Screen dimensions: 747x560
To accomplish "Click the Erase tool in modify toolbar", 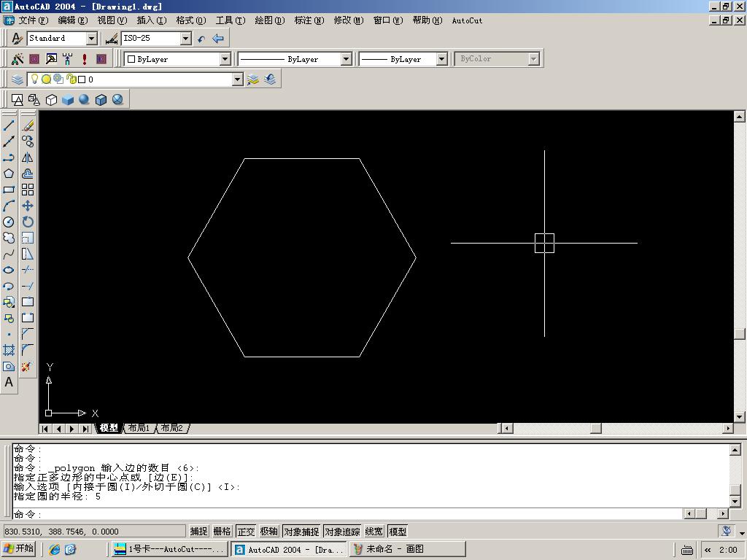I will point(28,125).
